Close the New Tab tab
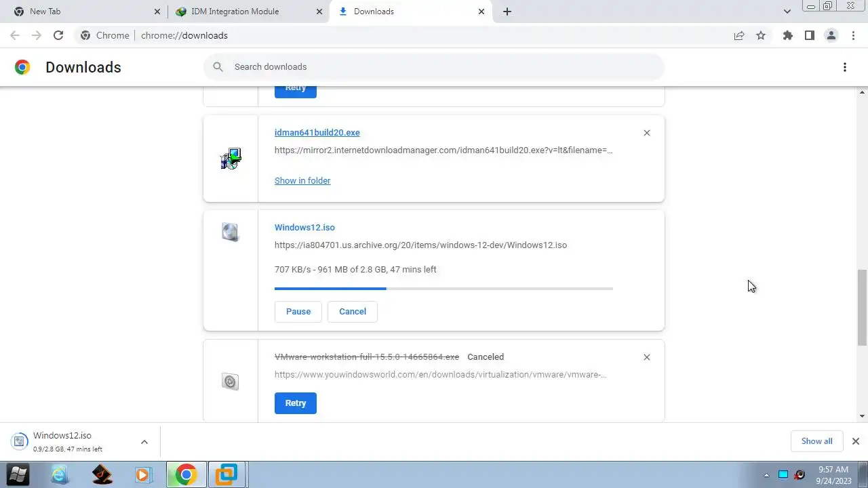The width and height of the screenshot is (868, 488). (x=157, y=12)
